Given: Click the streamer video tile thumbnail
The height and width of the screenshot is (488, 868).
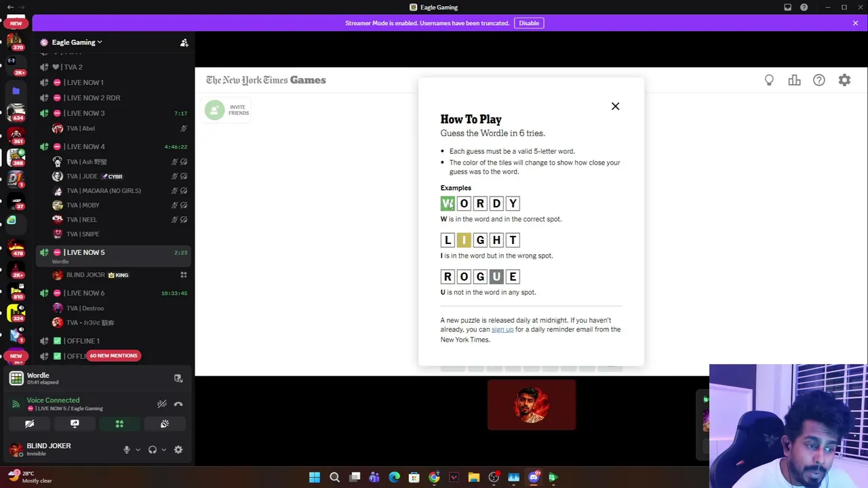Looking at the screenshot, I should coord(532,405).
